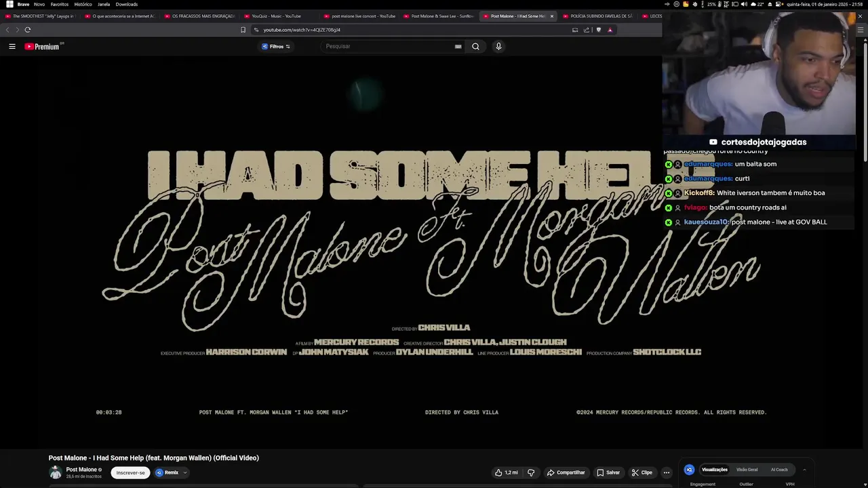Click the volume icon in system menu bar
This screenshot has width=868, height=488.
pyautogui.click(x=744, y=4)
